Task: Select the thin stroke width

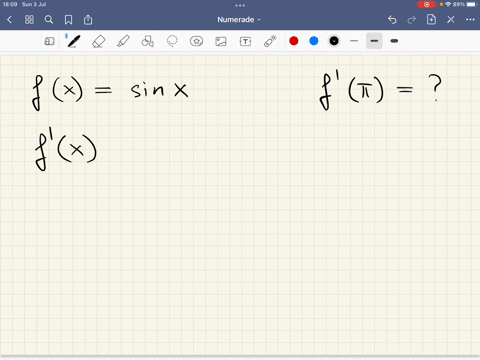Action: click(x=354, y=41)
